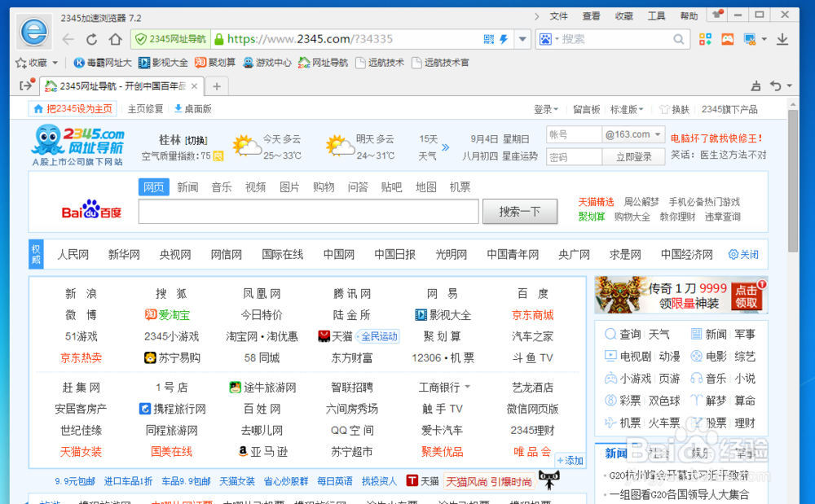Click the 2345.com 网址导航 site logo
Image resolution: width=815 pixels, height=504 pixels.
79,144
